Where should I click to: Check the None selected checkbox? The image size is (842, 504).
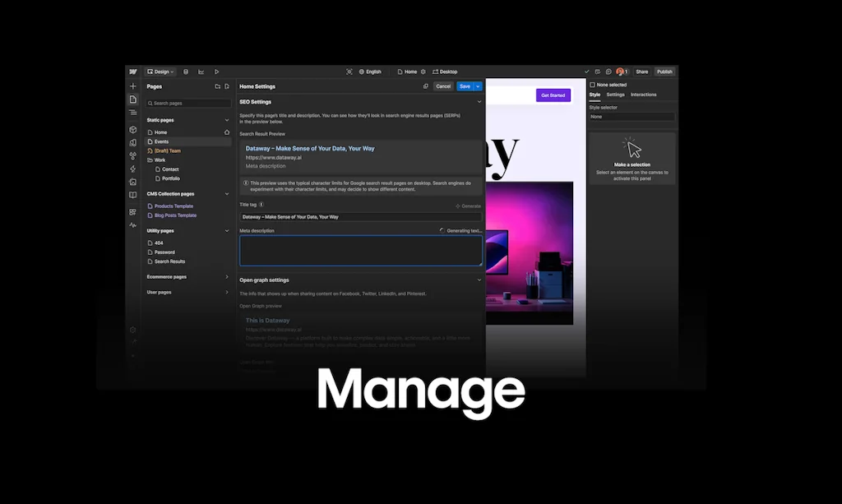593,85
